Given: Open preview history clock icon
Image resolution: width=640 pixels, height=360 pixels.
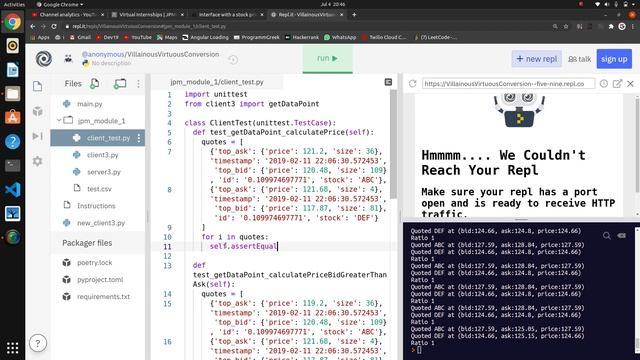Looking at the screenshot, I should tap(604, 84).
